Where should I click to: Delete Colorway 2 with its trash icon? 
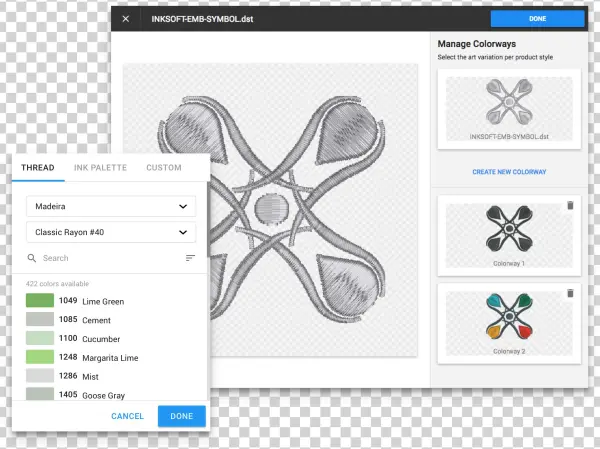point(570,293)
